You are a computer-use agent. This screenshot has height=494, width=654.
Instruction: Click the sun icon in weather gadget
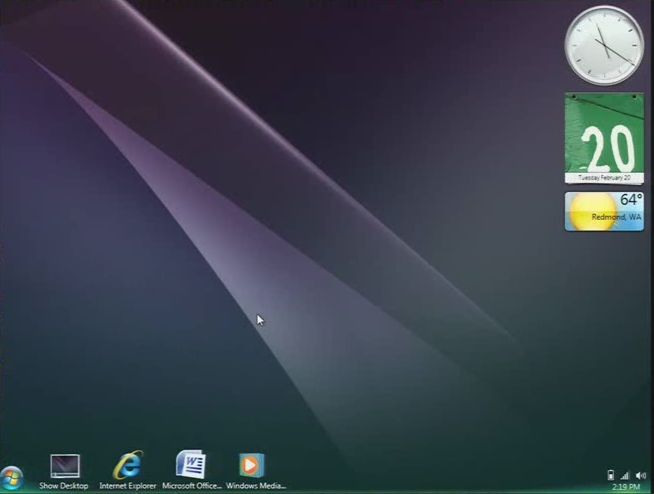[593, 212]
